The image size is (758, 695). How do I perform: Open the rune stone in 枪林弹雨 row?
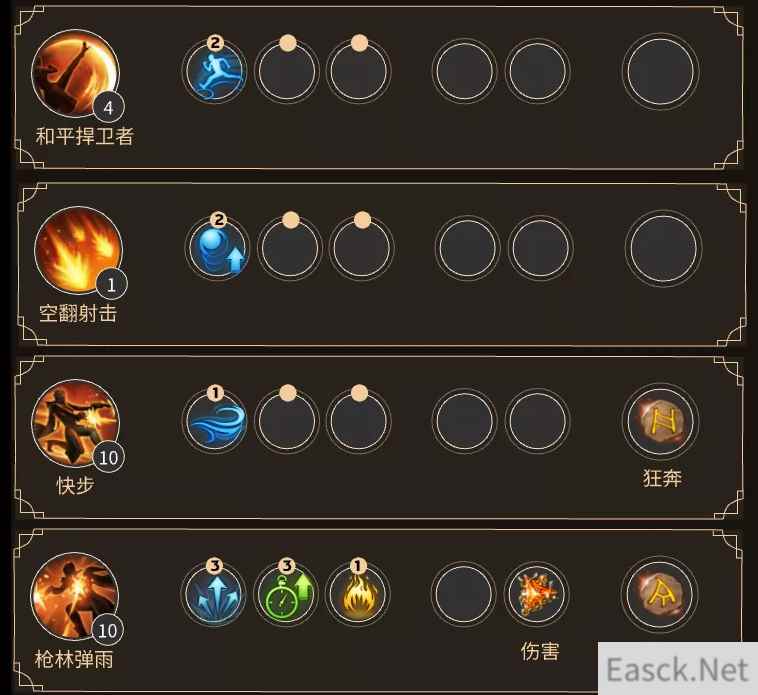tap(659, 594)
